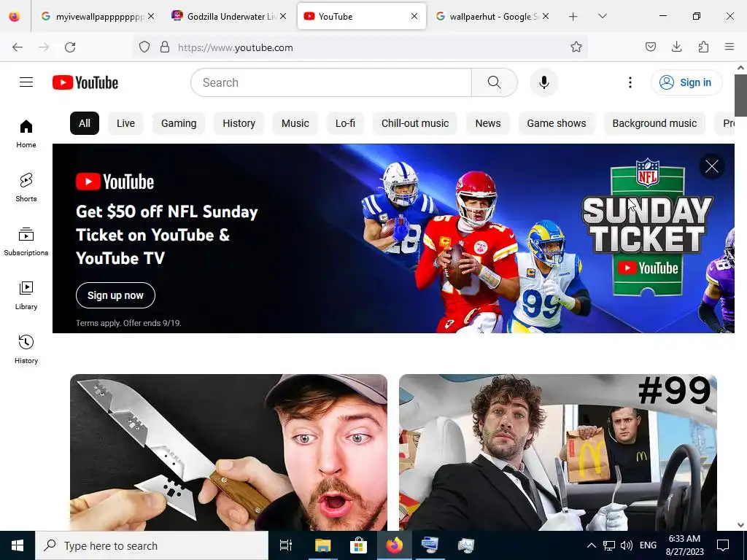Select the Live filter chip
Viewport: 747px width, 560px height.
pyautogui.click(x=125, y=123)
